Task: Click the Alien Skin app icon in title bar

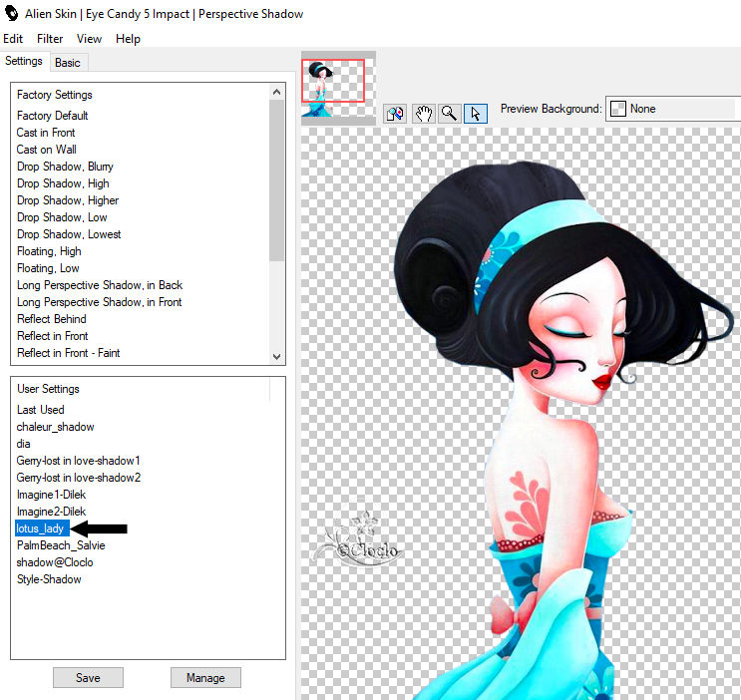Action: pos(11,13)
